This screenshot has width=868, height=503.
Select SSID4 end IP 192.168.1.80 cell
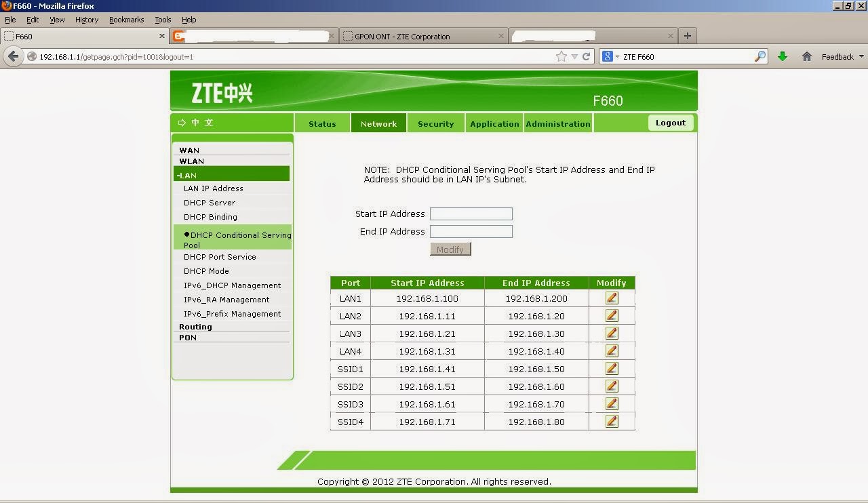tap(536, 422)
